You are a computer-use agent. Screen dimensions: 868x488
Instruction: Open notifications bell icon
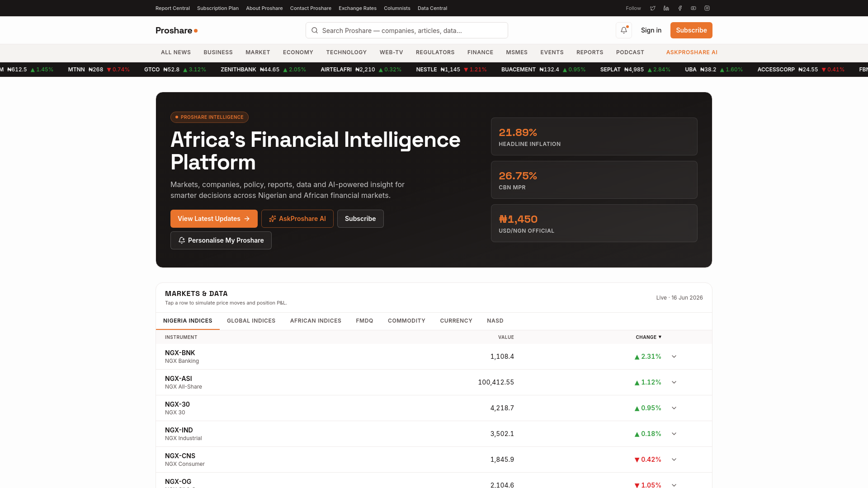click(x=624, y=30)
